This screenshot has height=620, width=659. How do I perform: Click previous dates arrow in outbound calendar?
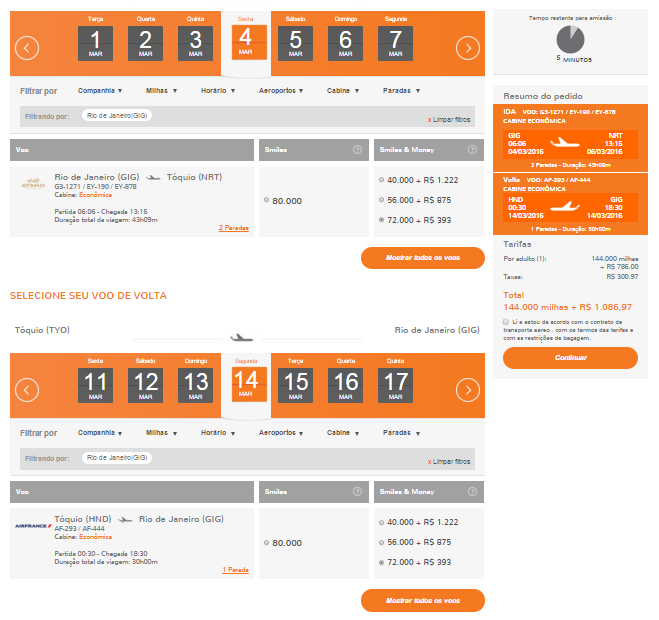tap(28, 47)
